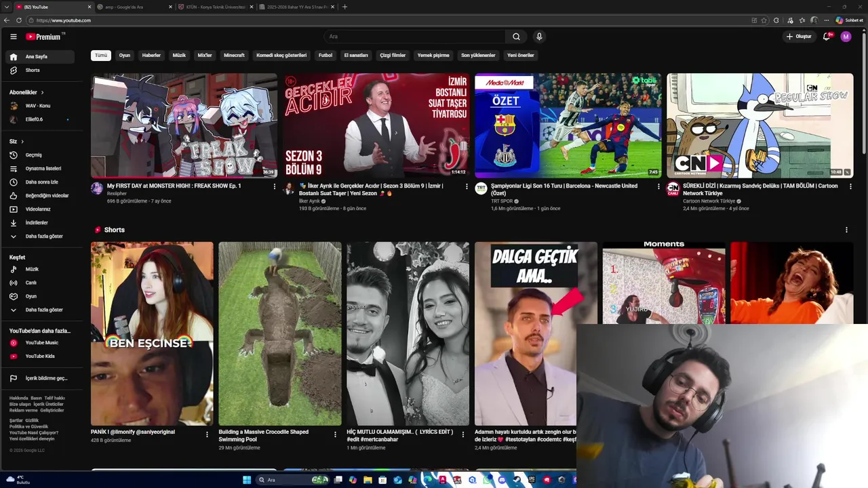This screenshot has width=868, height=488.
Task: Open File Explorer from taskbar
Action: pyautogui.click(x=368, y=480)
